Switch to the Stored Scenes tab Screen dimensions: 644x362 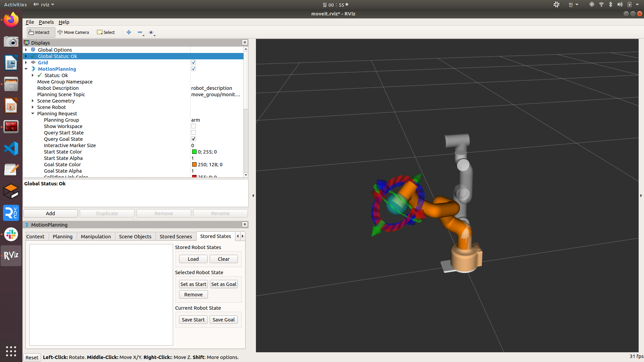click(176, 236)
